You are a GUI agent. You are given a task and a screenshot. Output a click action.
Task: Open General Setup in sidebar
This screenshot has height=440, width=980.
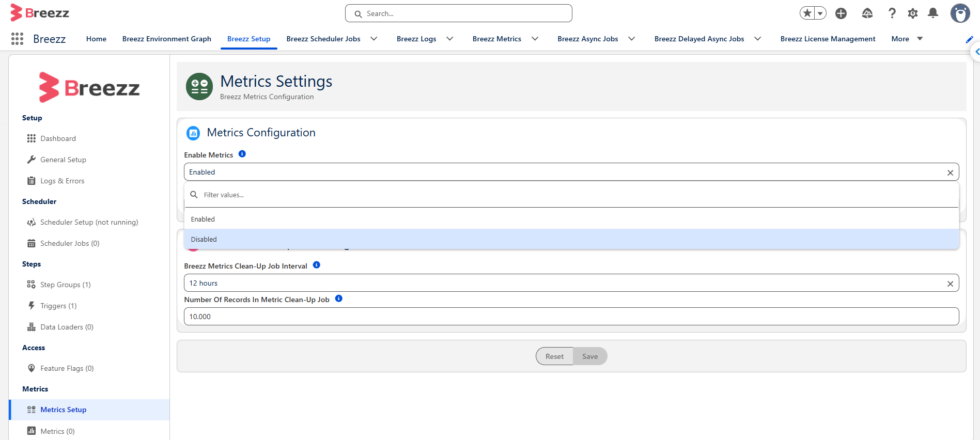tap(64, 160)
